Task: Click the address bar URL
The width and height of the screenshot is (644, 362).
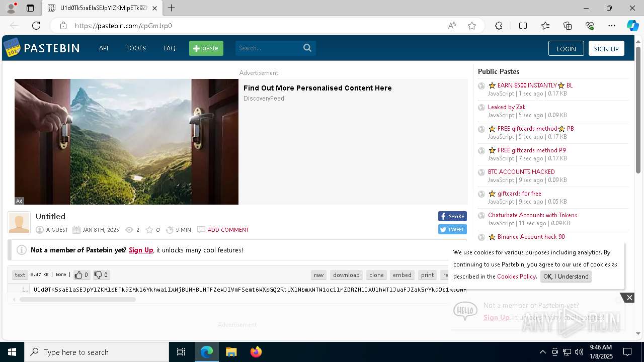Action: point(123,26)
